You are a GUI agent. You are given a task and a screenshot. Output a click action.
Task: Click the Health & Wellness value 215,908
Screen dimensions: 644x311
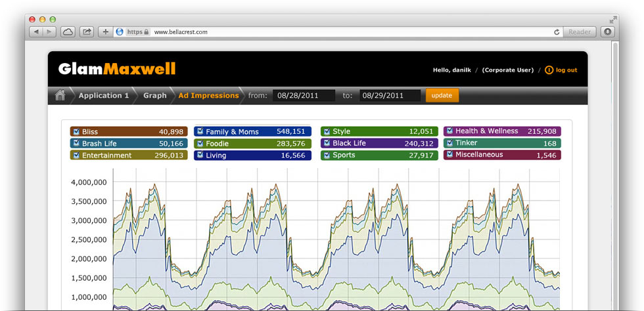point(541,131)
